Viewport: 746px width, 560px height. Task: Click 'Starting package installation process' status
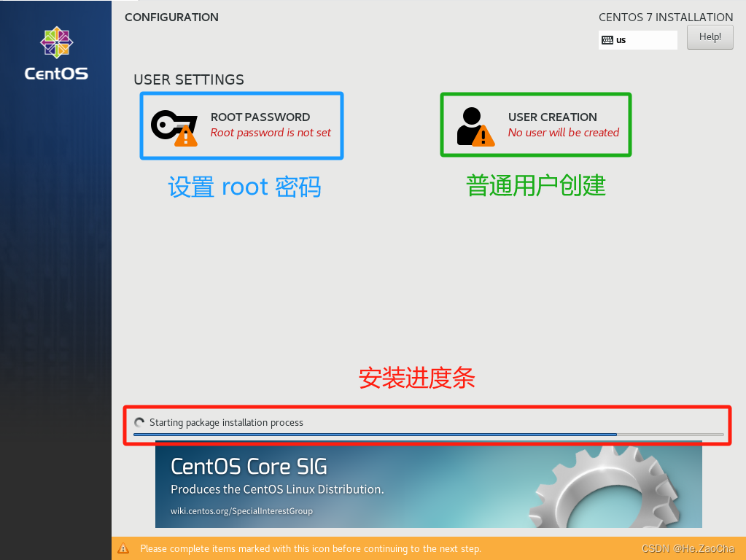226,422
